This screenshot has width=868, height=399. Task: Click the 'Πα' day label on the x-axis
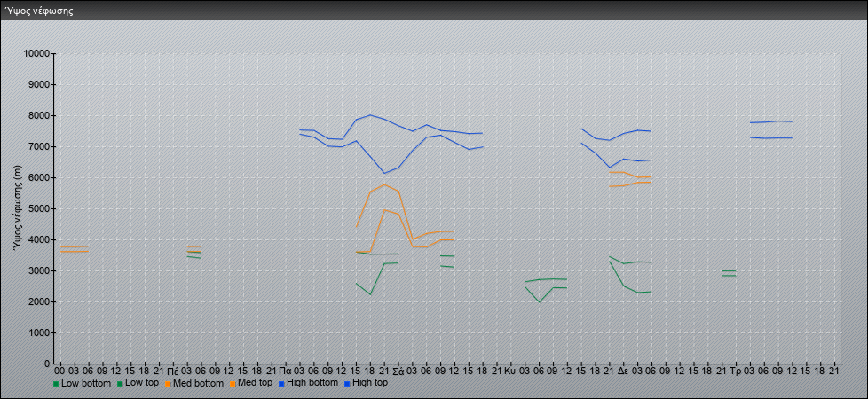(285, 371)
